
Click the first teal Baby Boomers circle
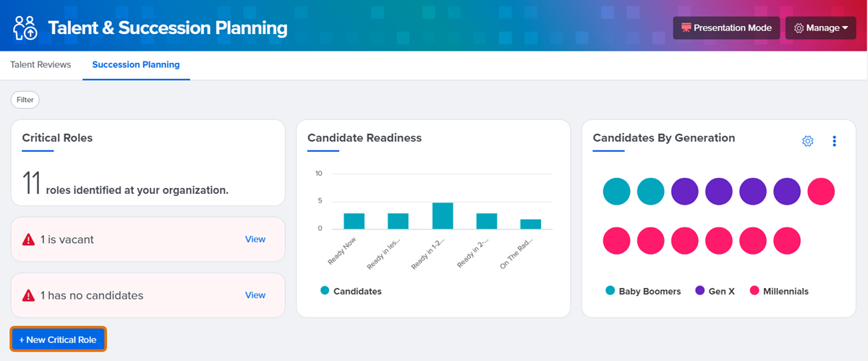pos(616,192)
